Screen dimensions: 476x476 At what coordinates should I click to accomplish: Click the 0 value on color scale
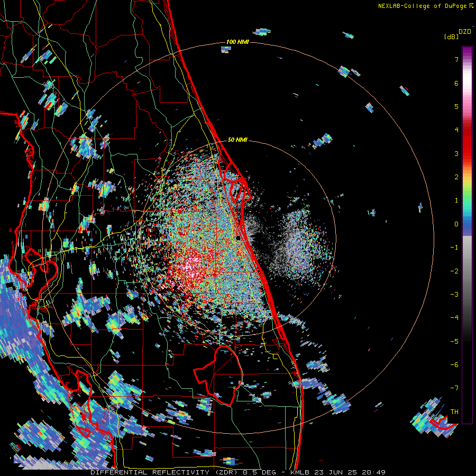456,224
